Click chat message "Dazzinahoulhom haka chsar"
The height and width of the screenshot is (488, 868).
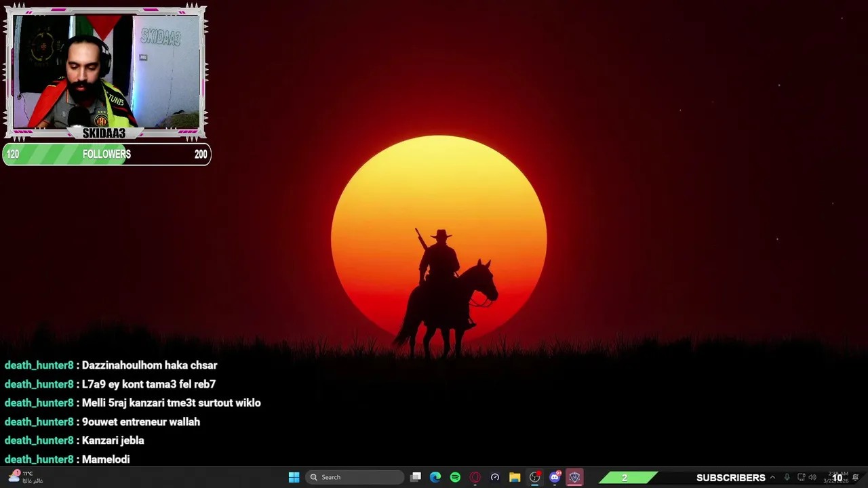pos(149,365)
